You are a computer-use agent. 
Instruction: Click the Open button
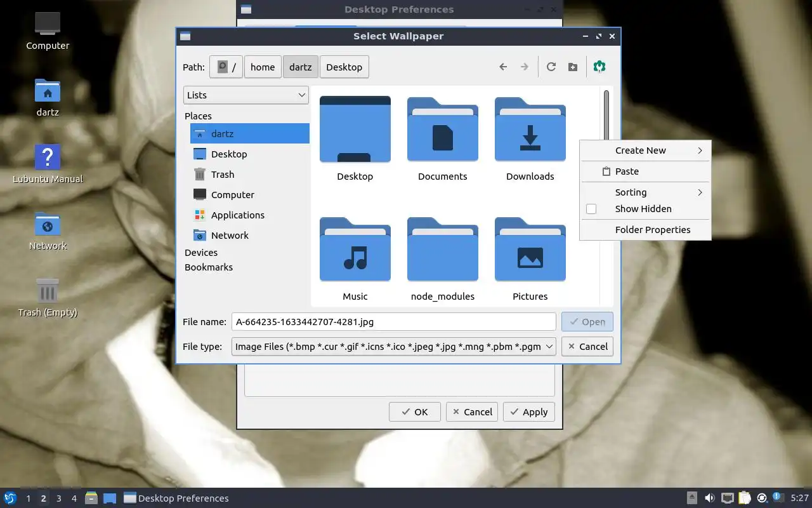click(587, 321)
